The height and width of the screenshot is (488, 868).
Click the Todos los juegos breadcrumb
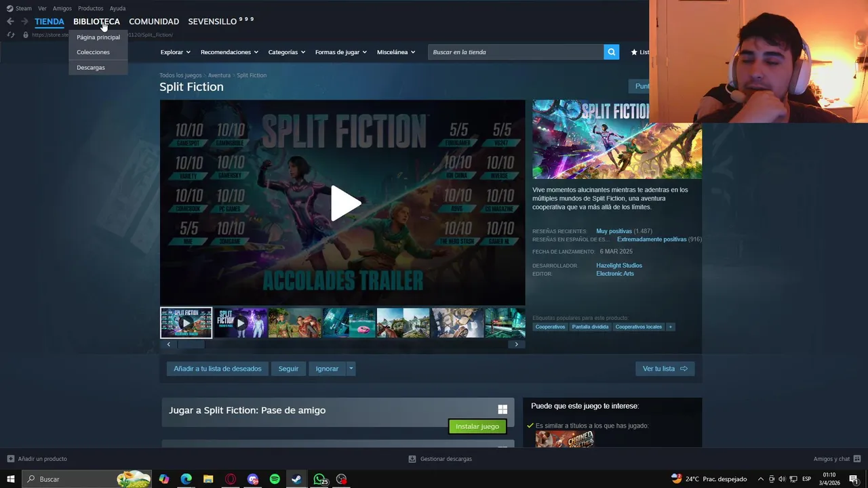point(180,75)
